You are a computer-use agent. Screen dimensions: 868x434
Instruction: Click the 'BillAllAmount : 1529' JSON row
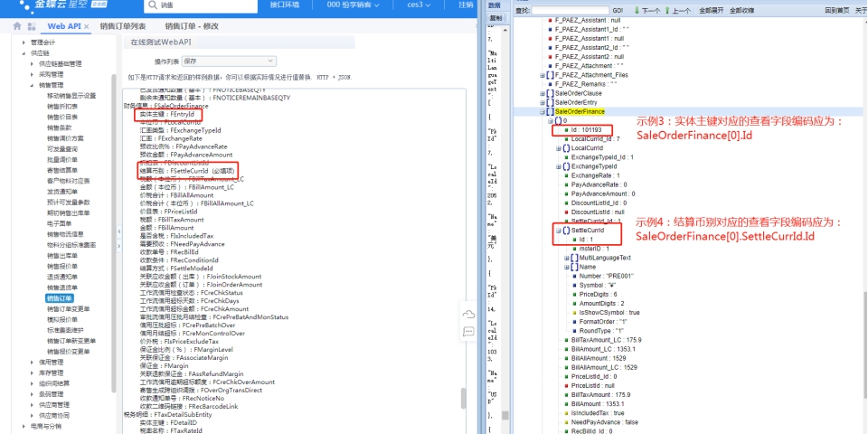[x=595, y=358]
